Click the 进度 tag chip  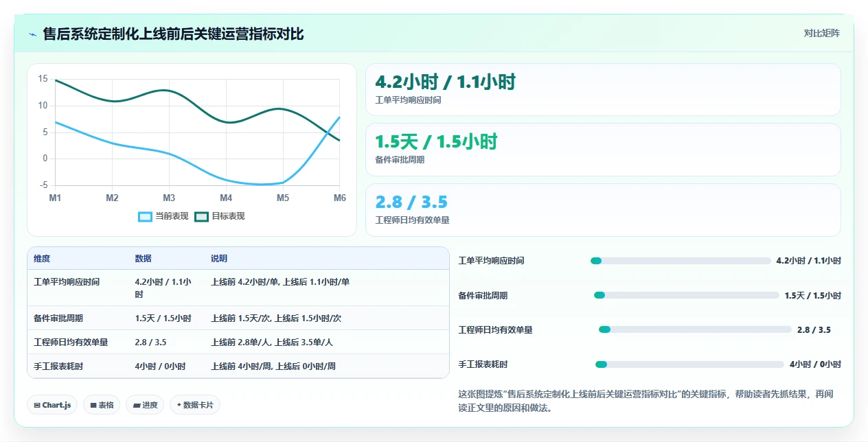tap(146, 405)
